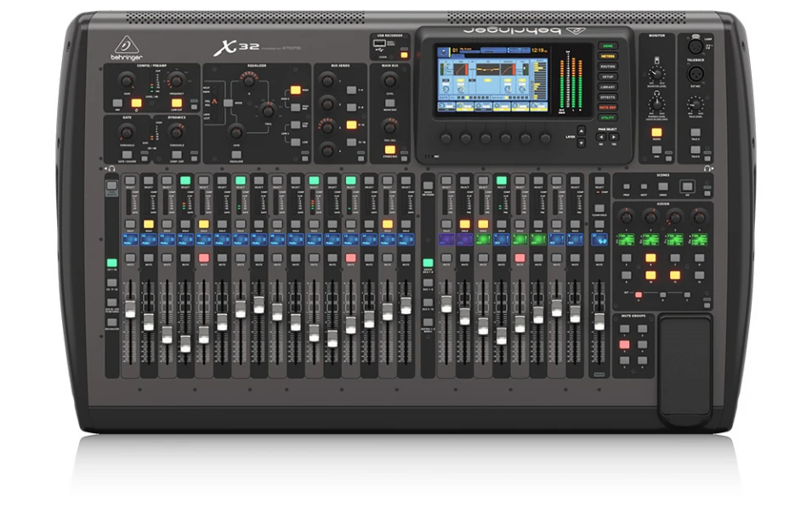The image size is (812, 508).
Task: Toggle the MONO BUS assignment button
Action: [x=390, y=103]
